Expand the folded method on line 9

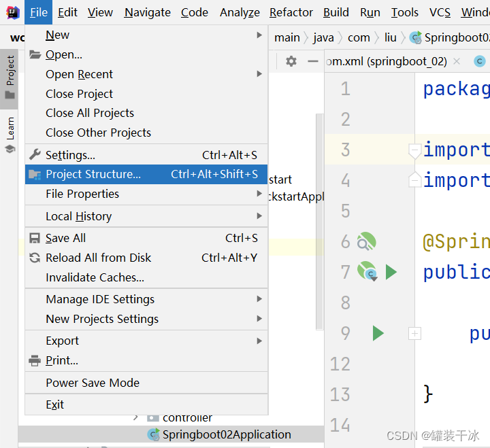[414, 333]
